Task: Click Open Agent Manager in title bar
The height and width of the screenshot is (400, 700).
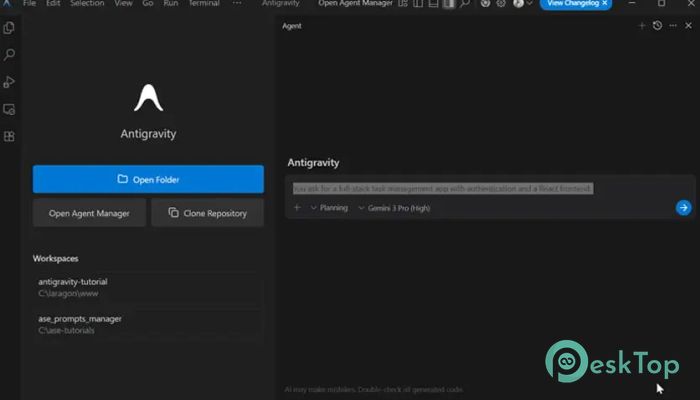Action: click(x=355, y=3)
